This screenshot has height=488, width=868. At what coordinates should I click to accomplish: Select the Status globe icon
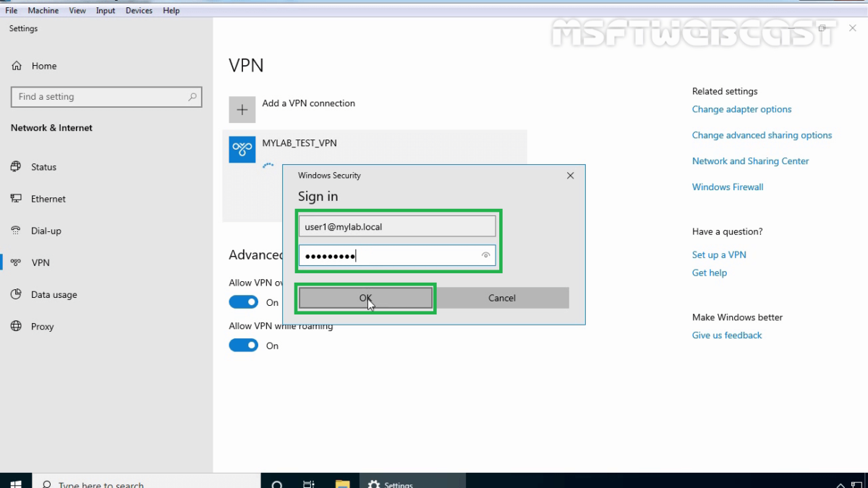click(16, 167)
